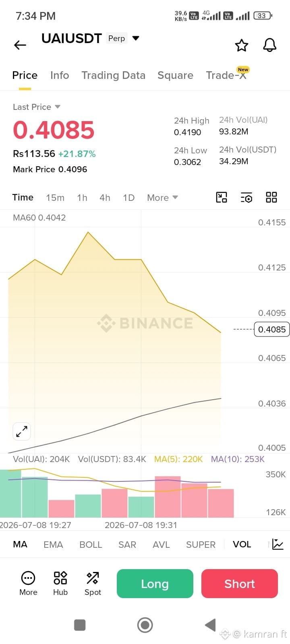Expand chart to fullscreen
The height and width of the screenshot is (644, 290).
coord(22,431)
